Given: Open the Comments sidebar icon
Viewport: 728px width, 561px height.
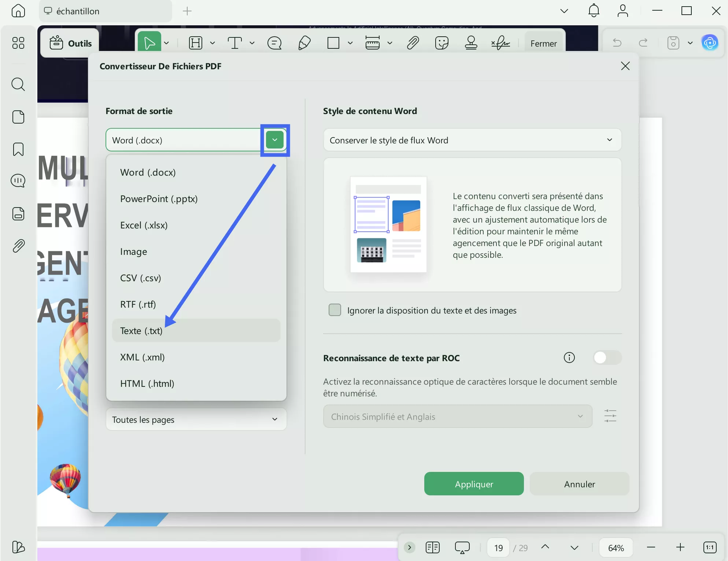Looking at the screenshot, I should [x=18, y=180].
